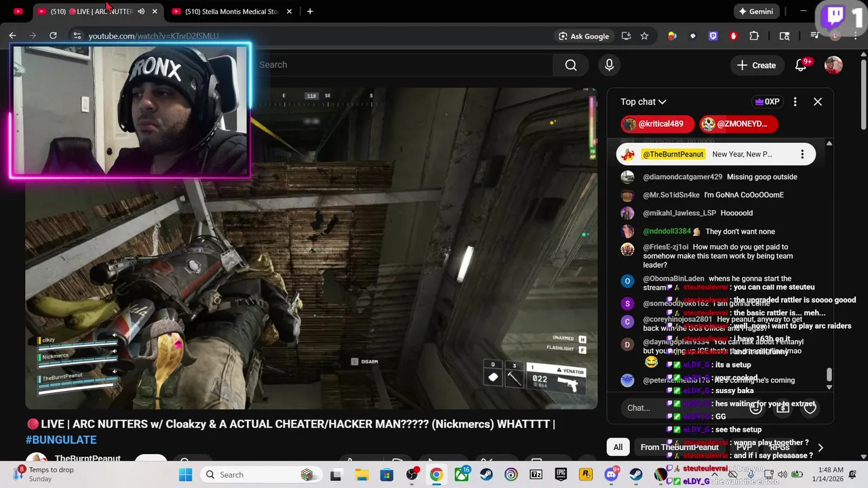This screenshot has width=868, height=488.
Task: Click the colorful circles extension icon
Action: click(672, 36)
